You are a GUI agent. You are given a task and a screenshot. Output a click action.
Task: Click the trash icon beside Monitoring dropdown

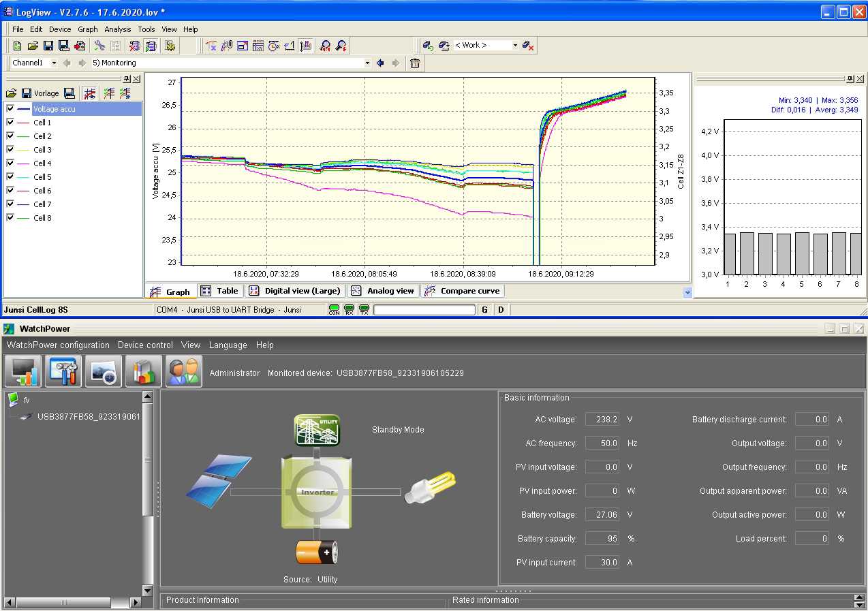[x=415, y=63]
